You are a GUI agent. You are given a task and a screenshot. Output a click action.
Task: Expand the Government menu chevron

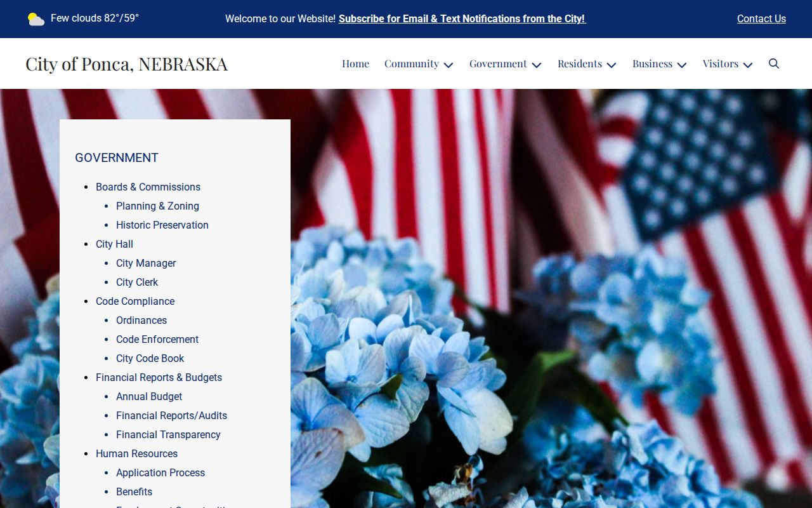coord(537,65)
